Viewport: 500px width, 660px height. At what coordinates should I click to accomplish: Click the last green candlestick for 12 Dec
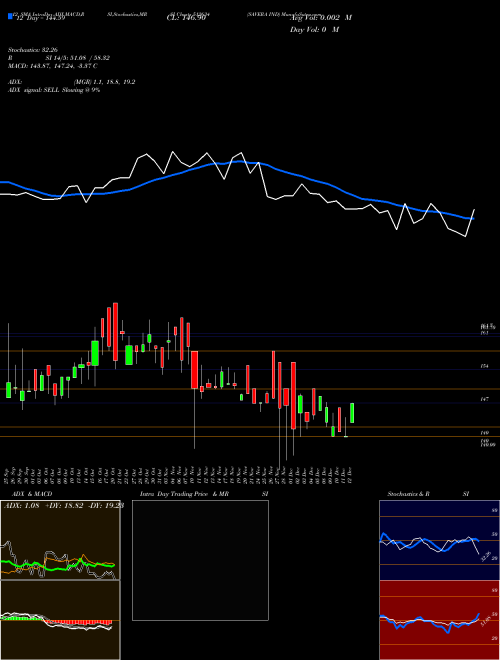[352, 413]
